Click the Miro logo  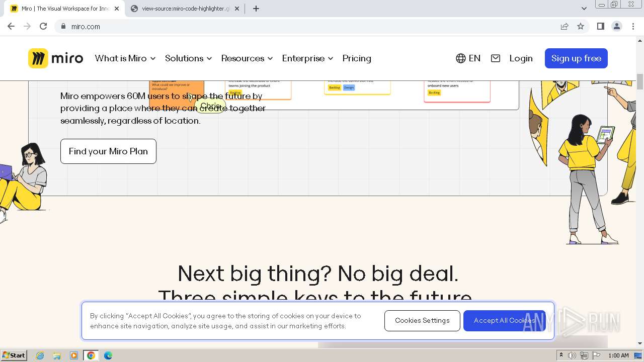[56, 58]
